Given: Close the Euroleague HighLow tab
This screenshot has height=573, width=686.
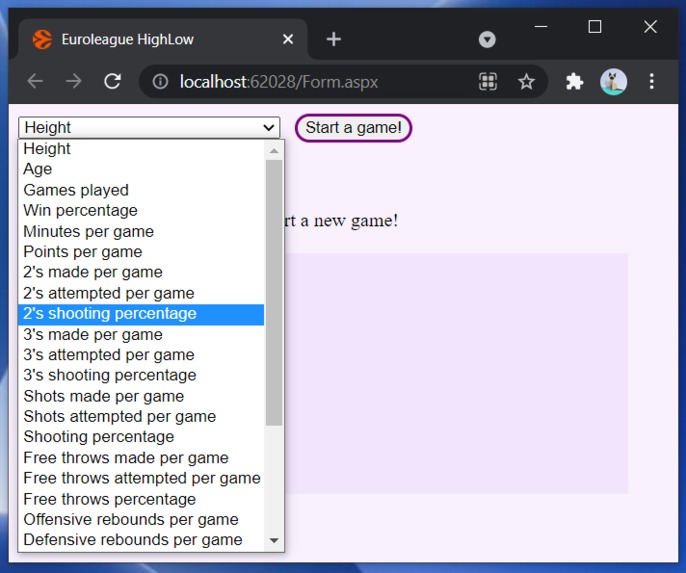Looking at the screenshot, I should [x=288, y=39].
